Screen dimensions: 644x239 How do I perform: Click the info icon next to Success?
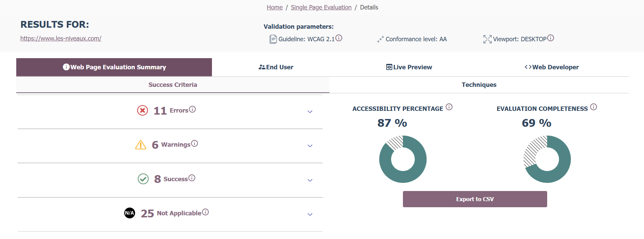192,178
